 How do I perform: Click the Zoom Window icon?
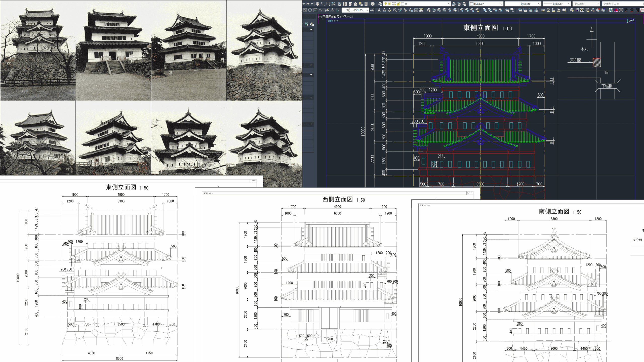coord(328,4)
